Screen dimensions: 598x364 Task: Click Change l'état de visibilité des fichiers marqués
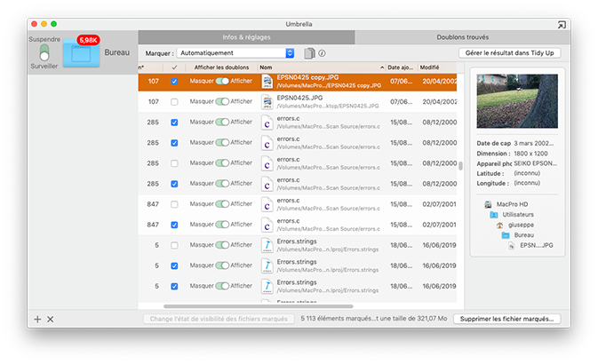pos(219,319)
